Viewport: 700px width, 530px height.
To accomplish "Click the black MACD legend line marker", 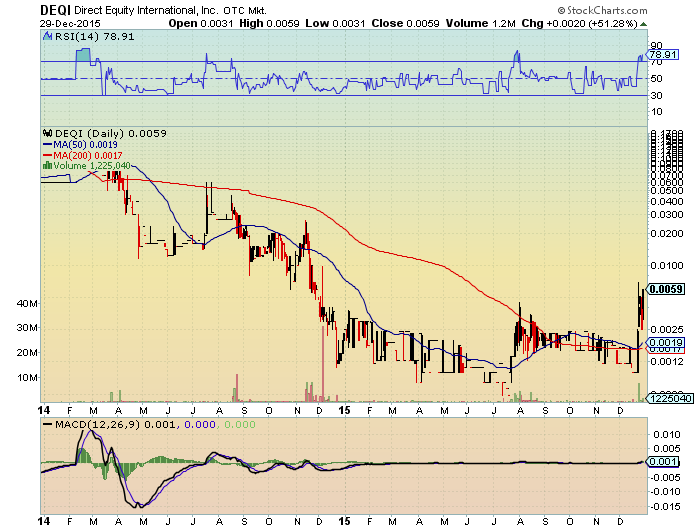I will (x=47, y=425).
